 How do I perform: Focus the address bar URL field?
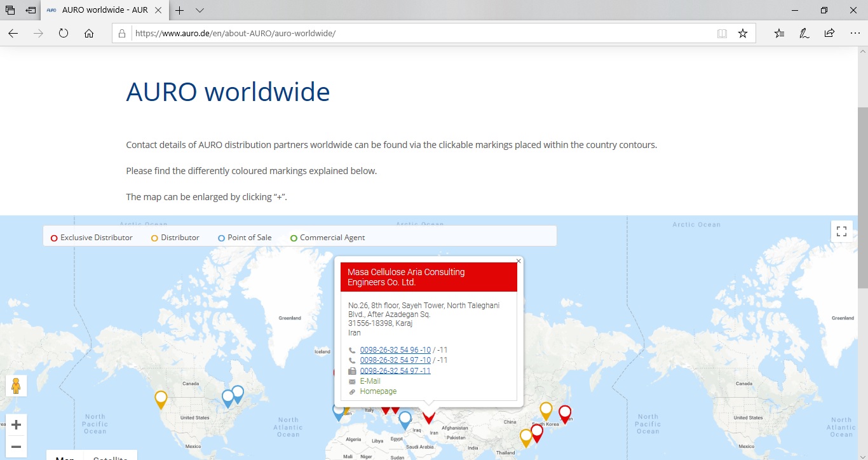click(x=419, y=34)
